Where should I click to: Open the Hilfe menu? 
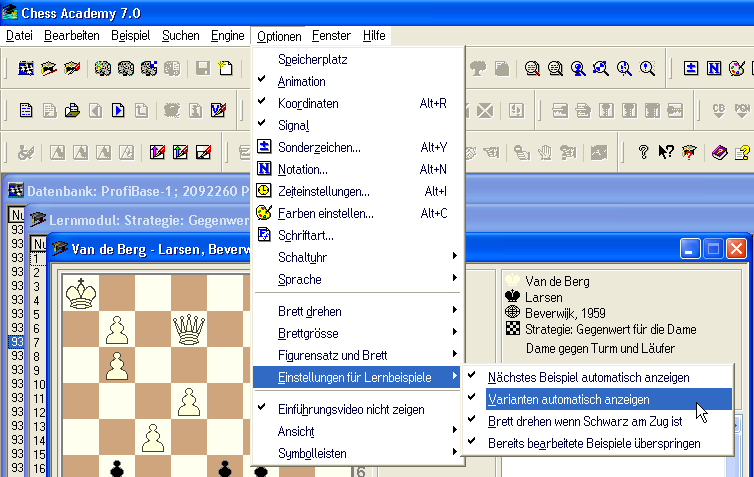click(x=374, y=36)
